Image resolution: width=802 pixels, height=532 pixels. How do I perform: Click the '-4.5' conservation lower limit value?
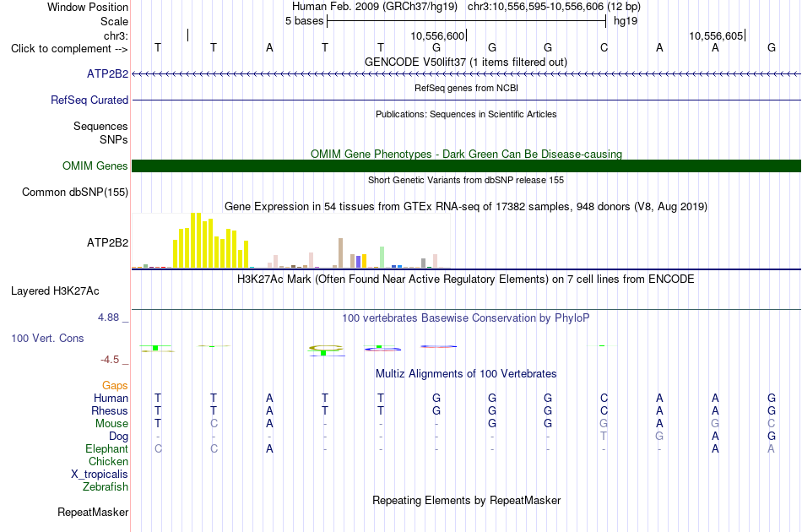110,360
